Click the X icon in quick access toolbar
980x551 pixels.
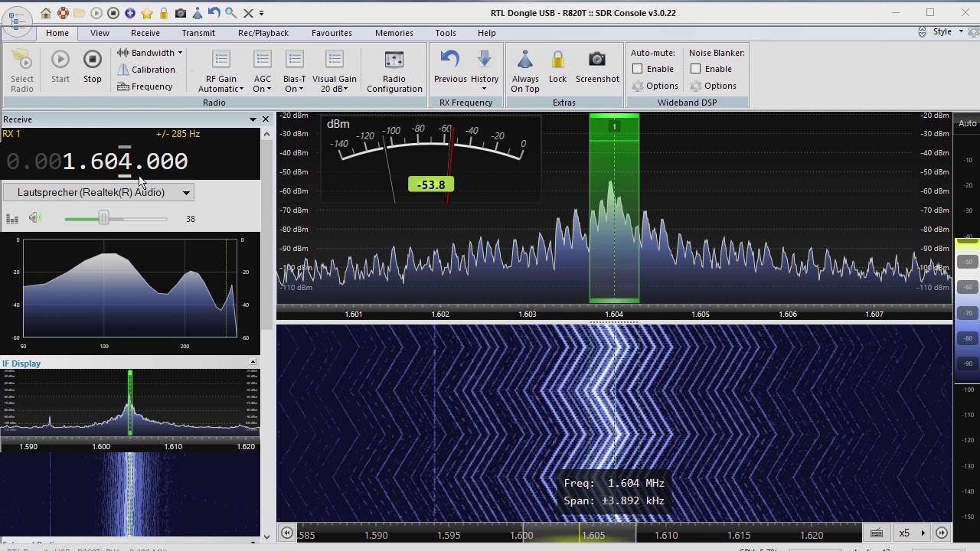tap(248, 13)
